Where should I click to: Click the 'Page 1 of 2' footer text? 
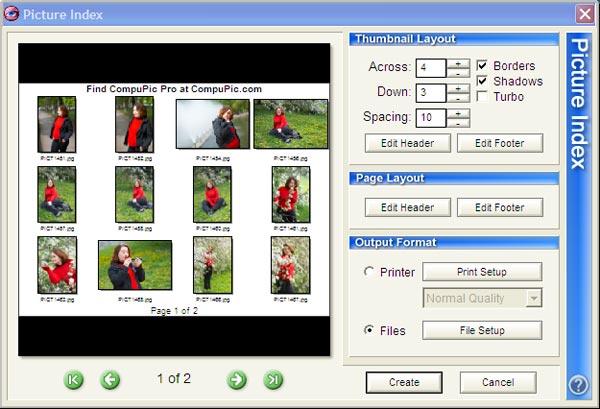(x=174, y=311)
